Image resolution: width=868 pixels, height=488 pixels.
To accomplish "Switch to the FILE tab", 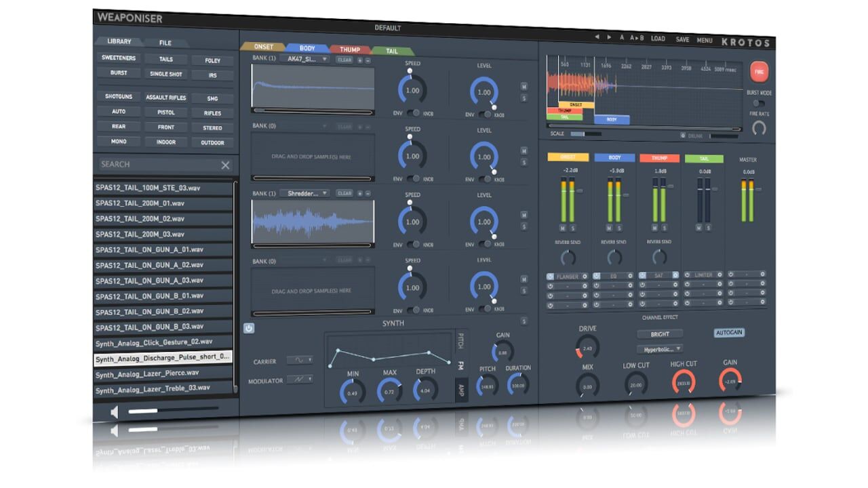I will click(x=165, y=43).
